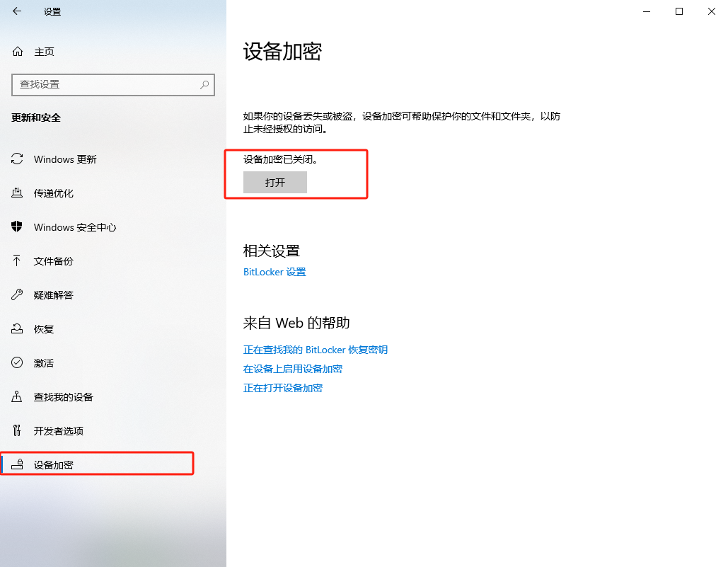Screen dimensions: 728x567
Task: Click the 文件备份 upload arrow icon
Action: [x=17, y=260]
